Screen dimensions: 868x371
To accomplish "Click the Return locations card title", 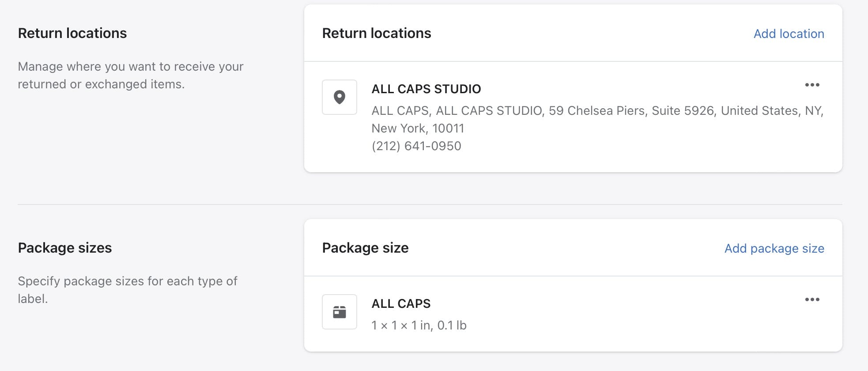I will point(377,33).
